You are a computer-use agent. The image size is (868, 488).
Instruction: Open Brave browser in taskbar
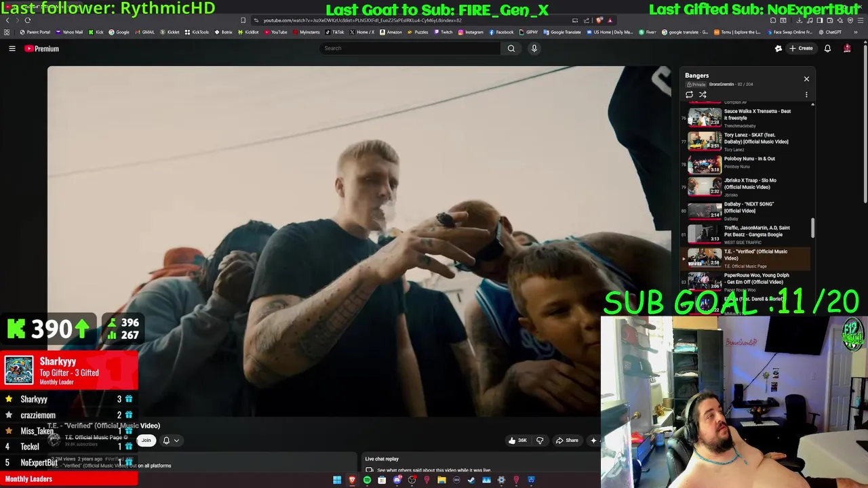point(352,480)
